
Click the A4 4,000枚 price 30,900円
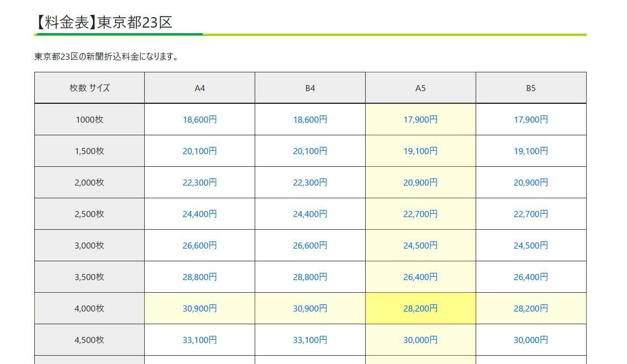tap(199, 308)
